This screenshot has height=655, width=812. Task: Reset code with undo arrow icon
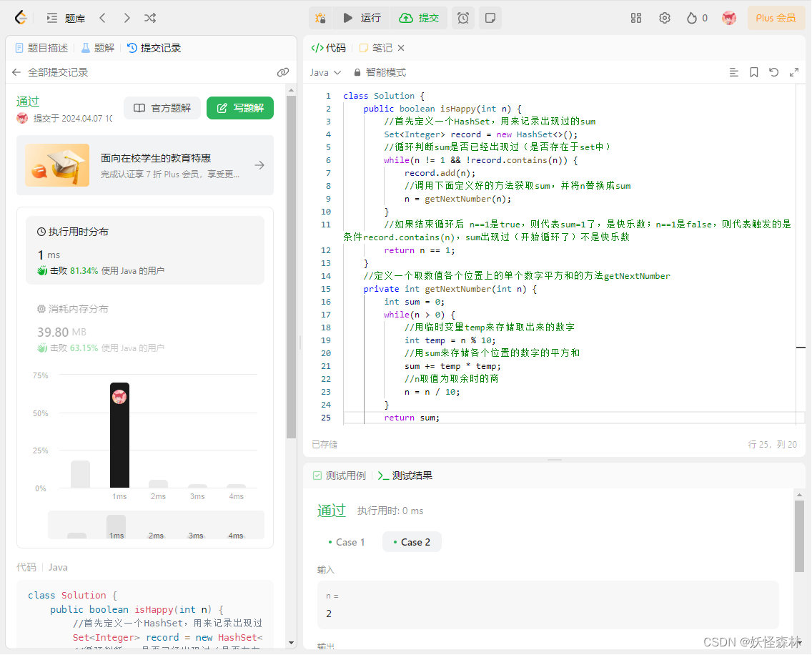click(x=773, y=72)
